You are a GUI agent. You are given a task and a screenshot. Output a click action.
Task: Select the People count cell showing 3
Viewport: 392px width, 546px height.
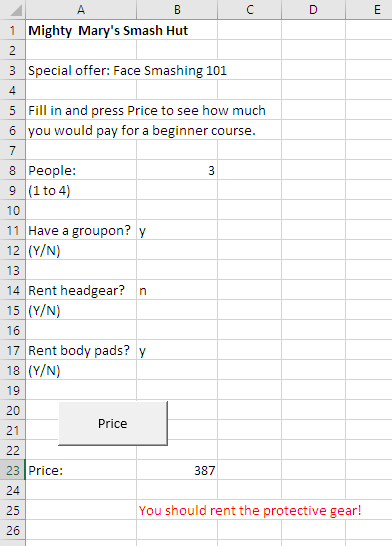177,170
